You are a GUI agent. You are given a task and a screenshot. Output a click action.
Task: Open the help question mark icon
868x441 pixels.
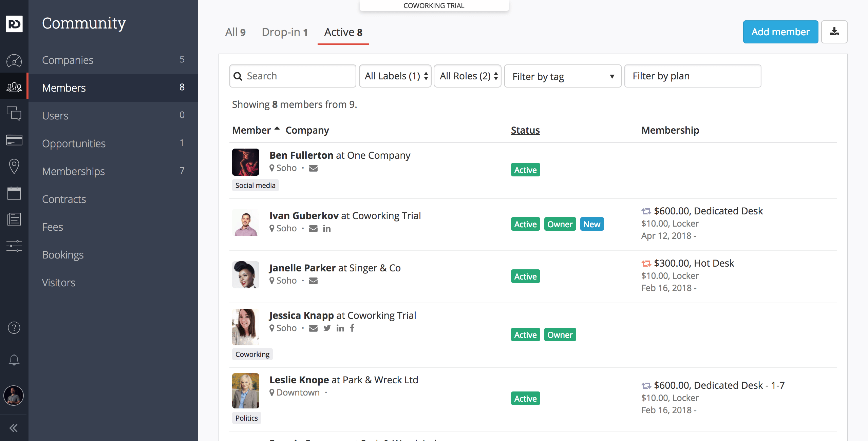click(x=14, y=328)
